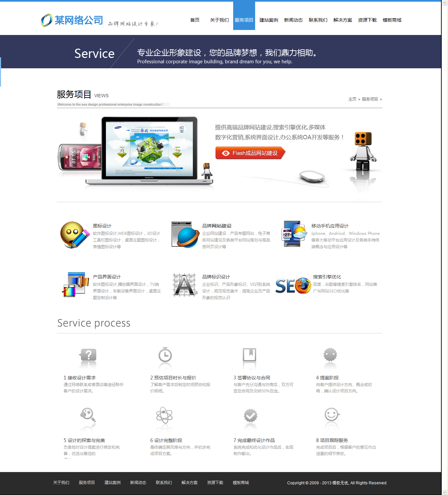Click the product interface design icon
Screen dimensions: 448x495
[x=75, y=284]
